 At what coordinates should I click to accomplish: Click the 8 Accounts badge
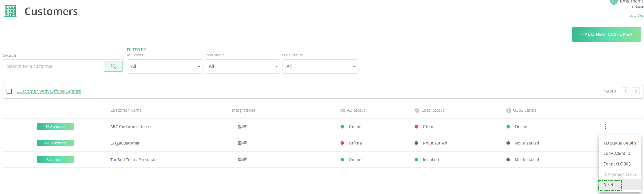click(x=55, y=159)
